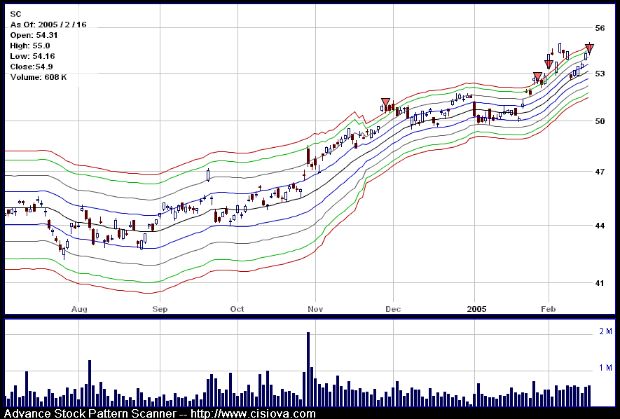
Task: Click the 'Volume: 608 K' value
Action: pos(38,77)
